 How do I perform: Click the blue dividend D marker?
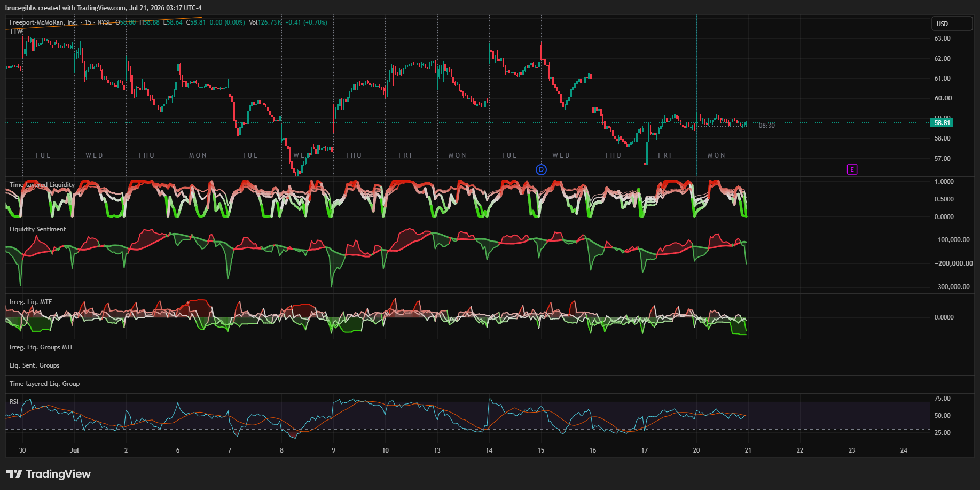tap(541, 169)
